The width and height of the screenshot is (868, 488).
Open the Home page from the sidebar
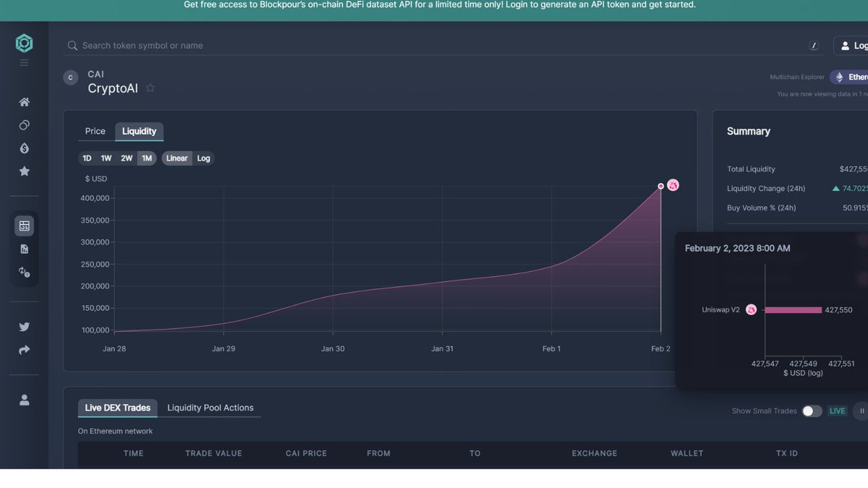click(x=24, y=101)
